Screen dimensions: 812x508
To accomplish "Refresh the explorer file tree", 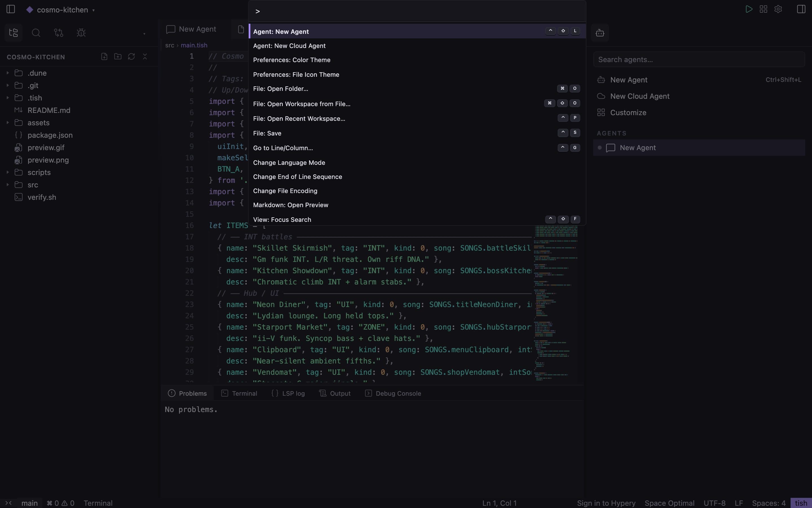I will click(x=131, y=56).
